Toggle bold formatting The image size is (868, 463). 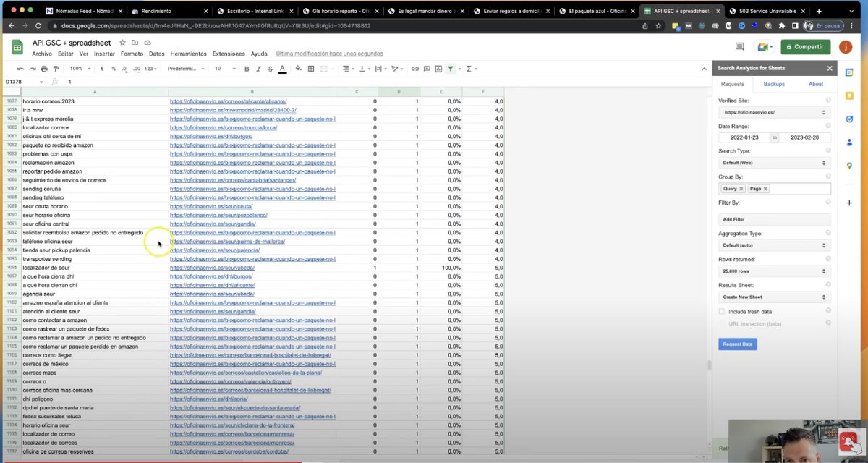(x=247, y=69)
